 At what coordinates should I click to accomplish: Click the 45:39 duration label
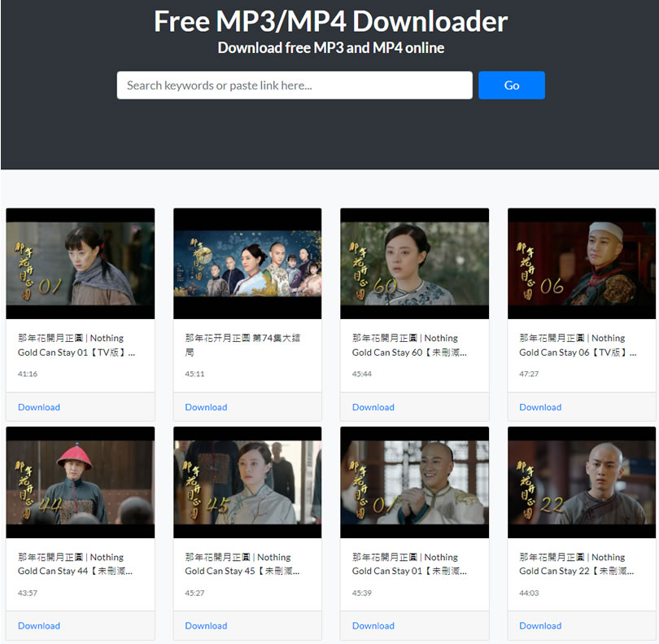click(x=362, y=593)
